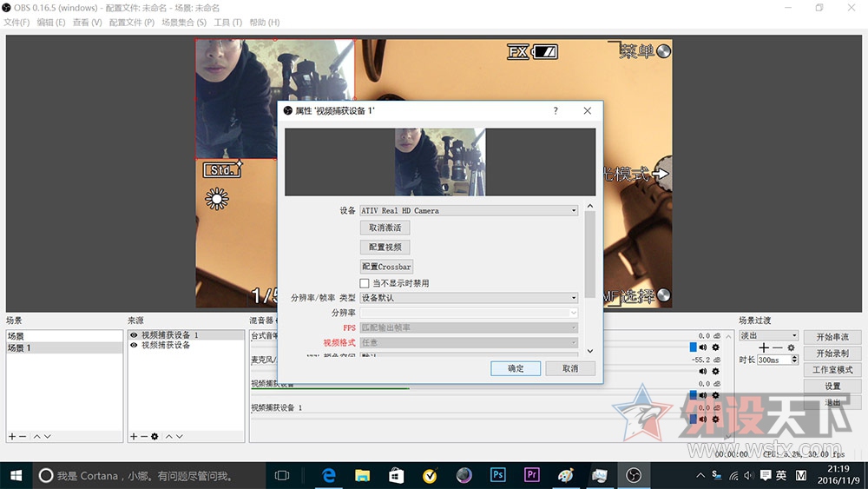Open the 帮助(H) menu
Viewport: 868px width, 489px height.
pyautogui.click(x=265, y=23)
